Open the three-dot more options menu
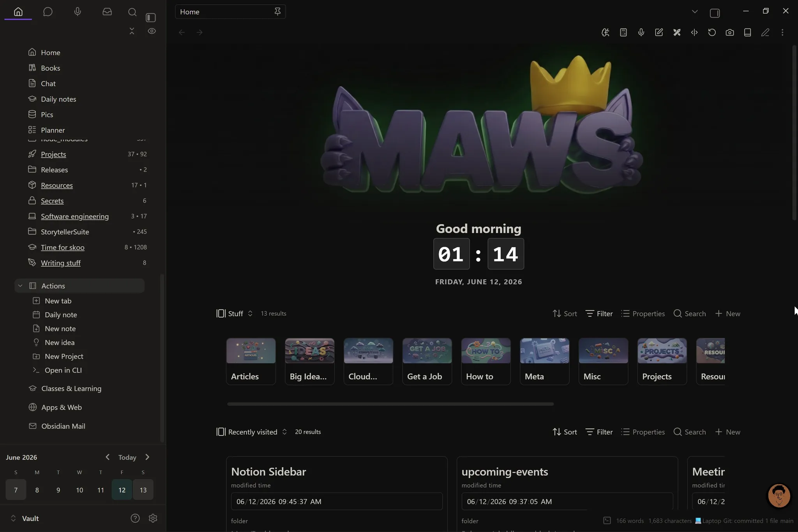 (x=782, y=32)
